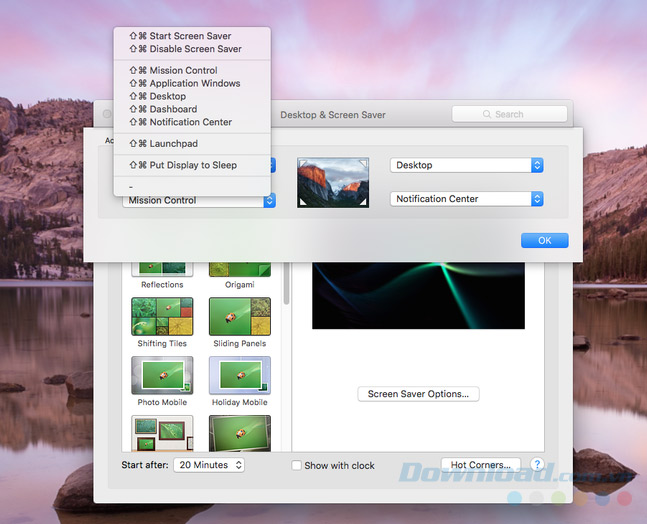Select Launchpad menu entry
The image size is (647, 524).
[x=192, y=144]
